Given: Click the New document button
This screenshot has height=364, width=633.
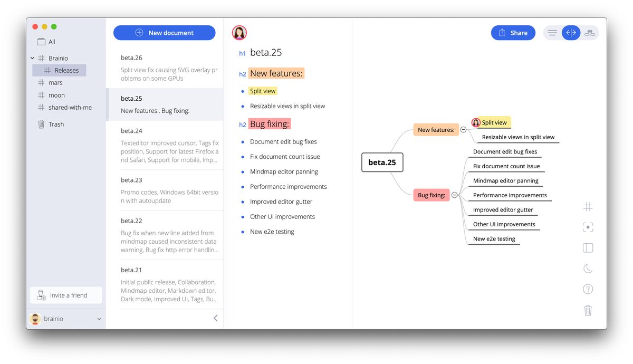Looking at the screenshot, I should (165, 33).
